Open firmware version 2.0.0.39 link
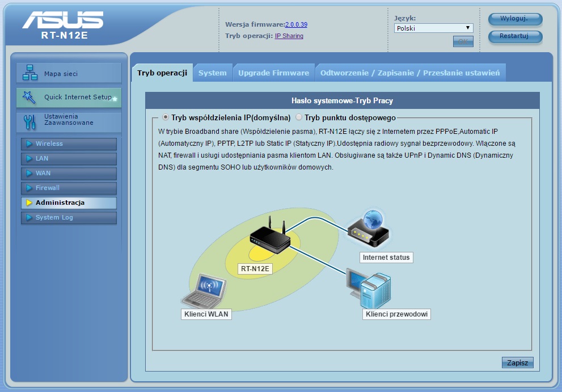The width and height of the screenshot is (562, 392). tap(296, 24)
